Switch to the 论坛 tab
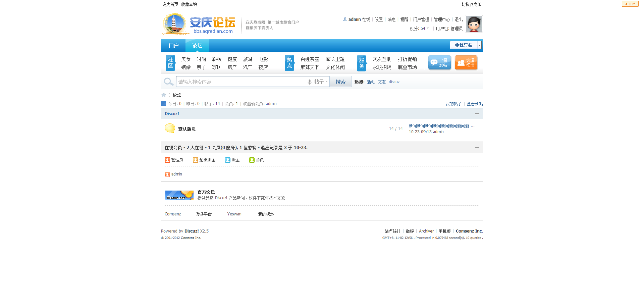644x305 pixels. click(x=197, y=46)
